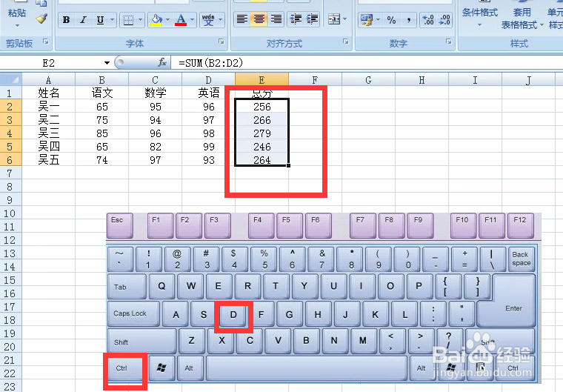The height and width of the screenshot is (392, 563).
Task: Decrease indent in the alignment group
Action: pyautogui.click(x=296, y=19)
